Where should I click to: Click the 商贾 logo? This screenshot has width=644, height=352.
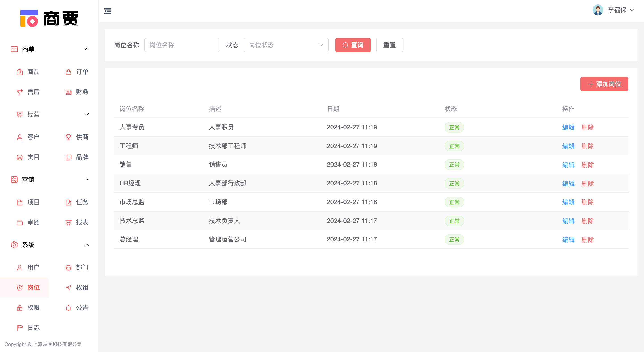coord(49,19)
